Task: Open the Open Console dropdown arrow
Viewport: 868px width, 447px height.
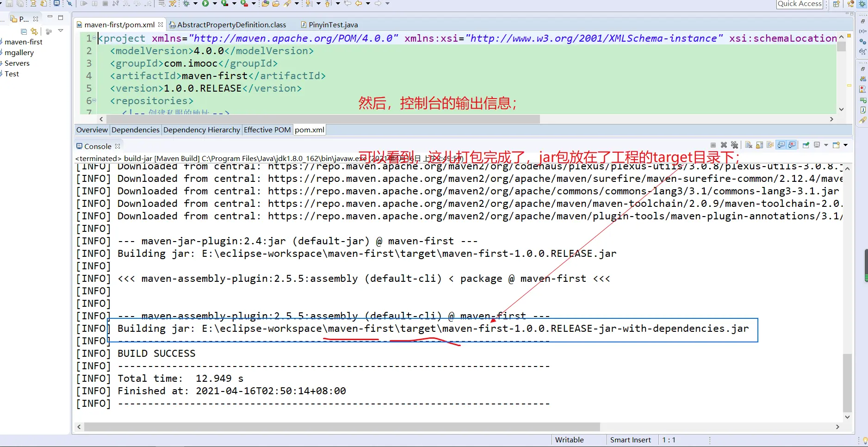Action: point(845,145)
